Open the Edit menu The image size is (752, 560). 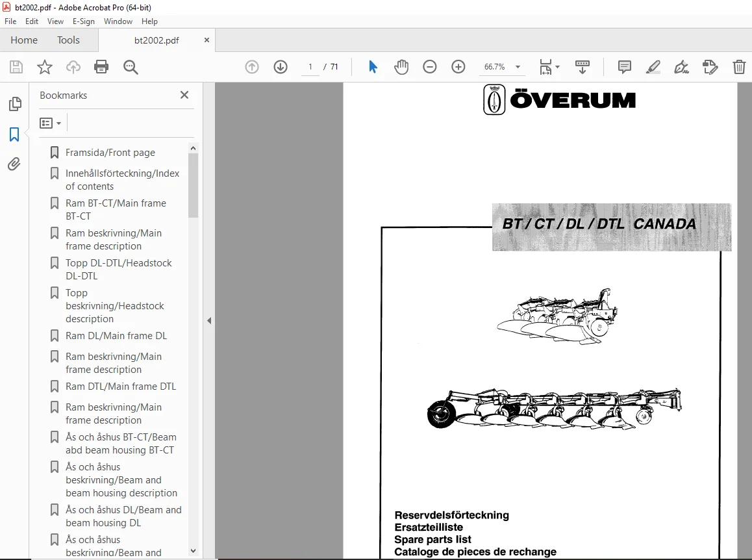(32, 21)
